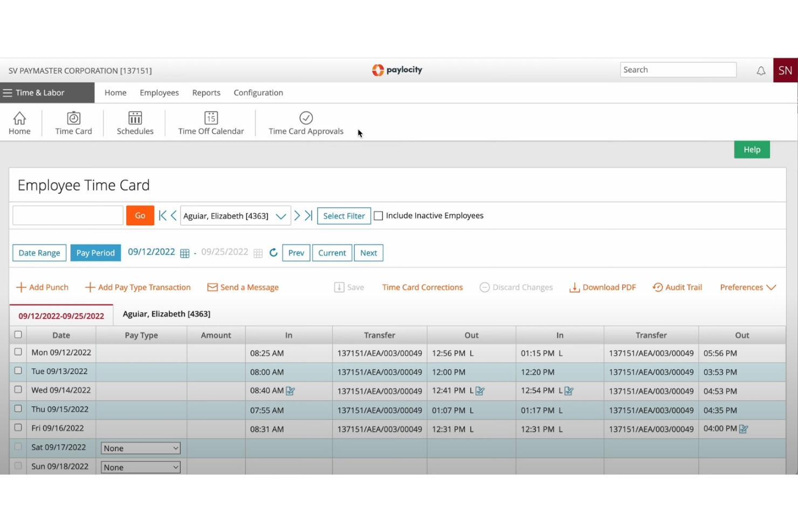Check the Tue 09/13/2022 row checkbox

tap(18, 371)
